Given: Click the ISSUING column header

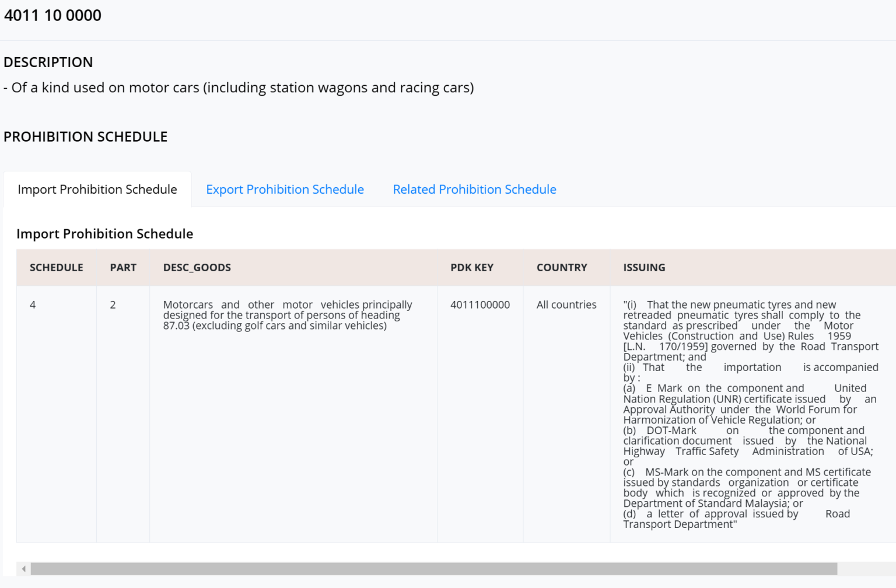Looking at the screenshot, I should pos(644,268).
